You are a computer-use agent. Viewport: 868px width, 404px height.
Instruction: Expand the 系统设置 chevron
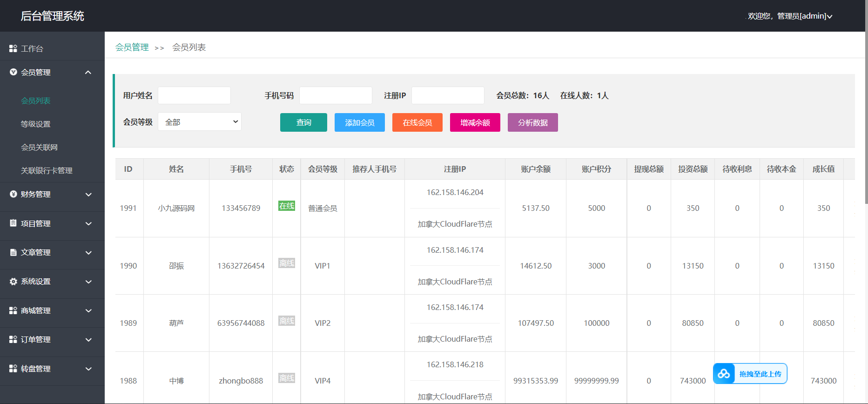(x=88, y=282)
